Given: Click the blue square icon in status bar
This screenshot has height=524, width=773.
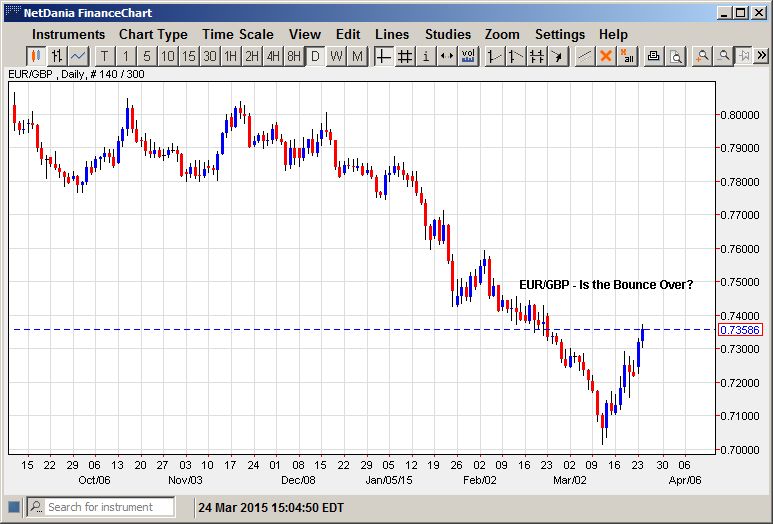Looking at the screenshot, I should click(x=14, y=507).
